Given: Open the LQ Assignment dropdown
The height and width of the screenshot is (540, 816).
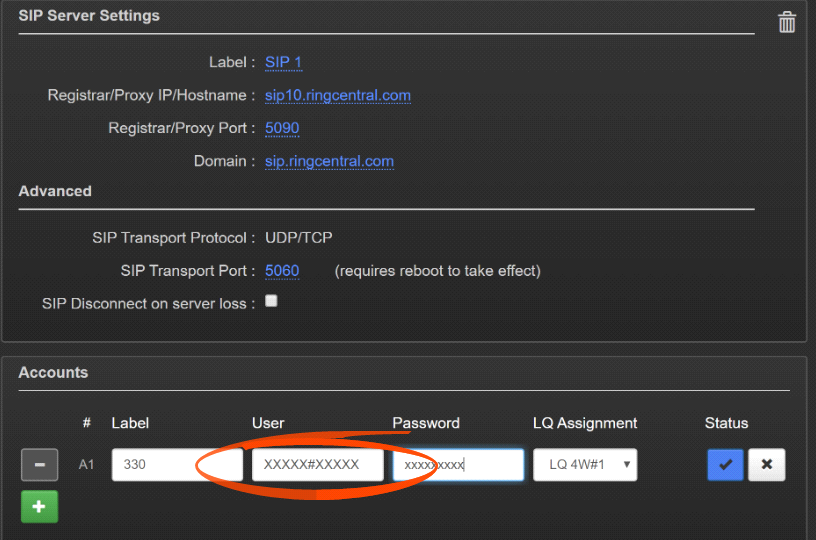Looking at the screenshot, I should [x=585, y=464].
